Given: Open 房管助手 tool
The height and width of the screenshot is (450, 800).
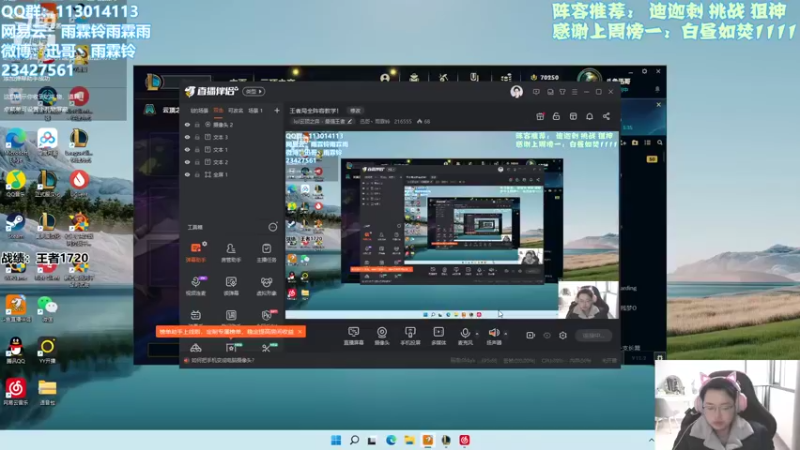Looking at the screenshot, I should point(231,253).
